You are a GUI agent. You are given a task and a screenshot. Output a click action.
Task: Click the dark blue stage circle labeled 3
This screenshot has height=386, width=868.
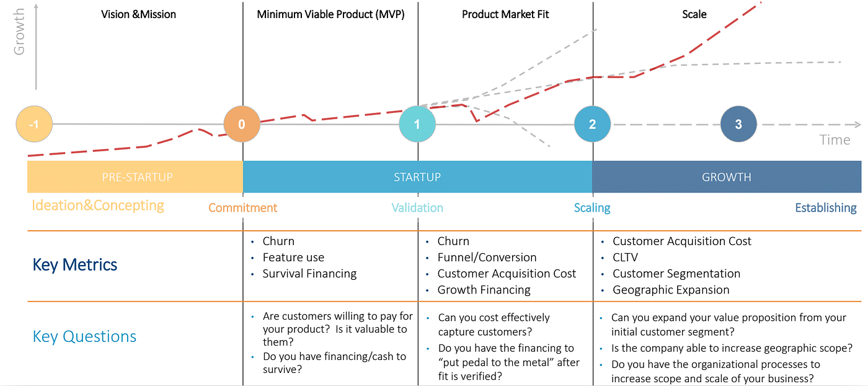click(x=738, y=124)
